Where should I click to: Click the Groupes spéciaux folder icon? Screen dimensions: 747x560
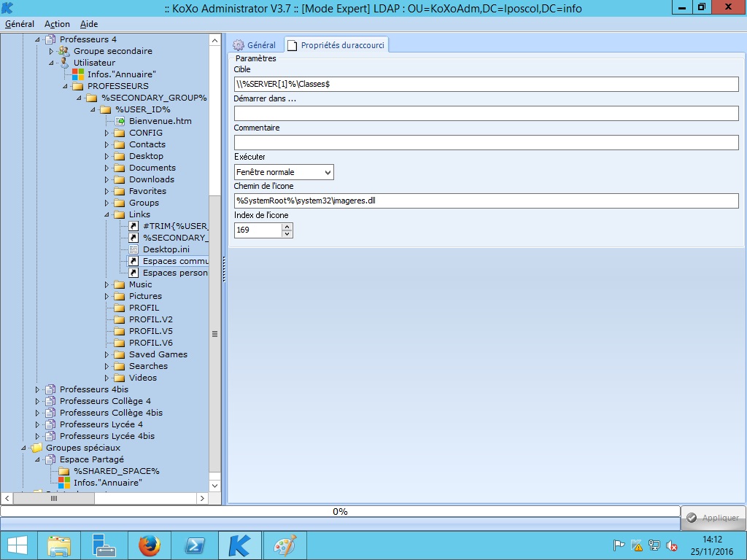[36, 448]
